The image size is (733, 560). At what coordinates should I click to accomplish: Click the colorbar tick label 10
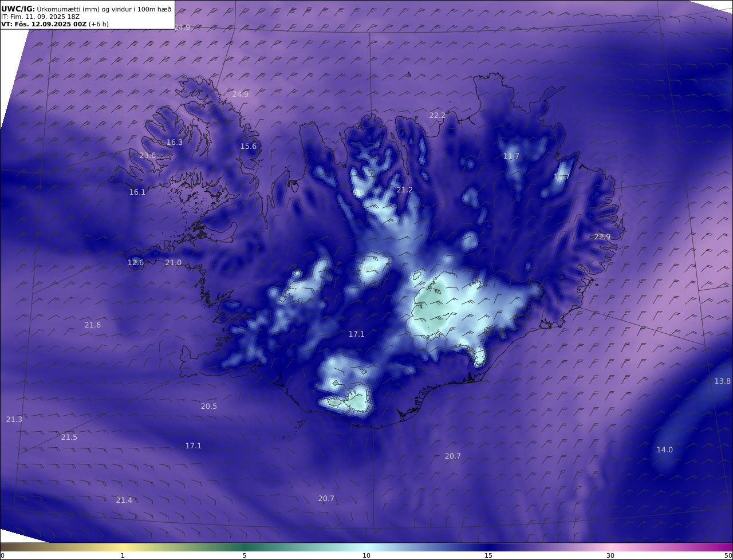point(366,555)
